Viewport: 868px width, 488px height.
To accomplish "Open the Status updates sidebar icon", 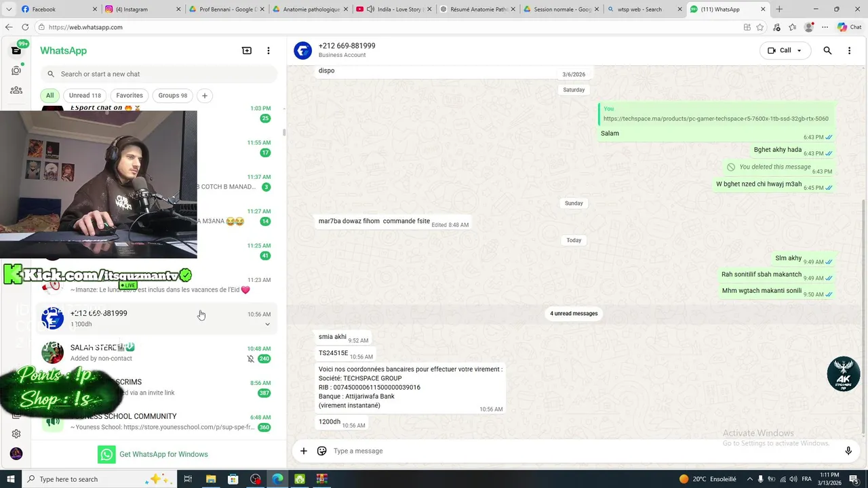I will point(16,70).
